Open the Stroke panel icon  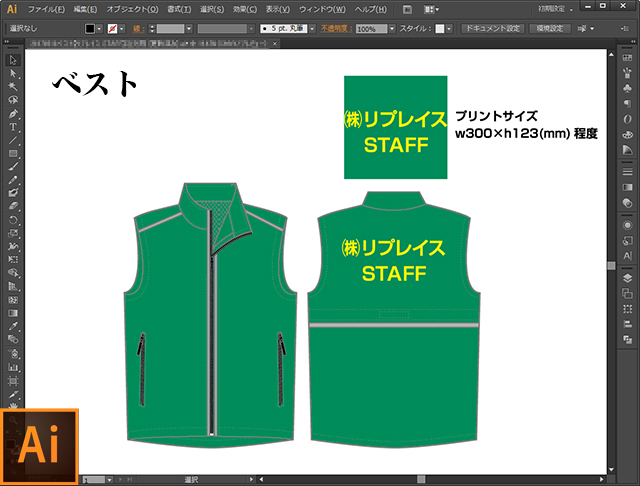(627, 172)
